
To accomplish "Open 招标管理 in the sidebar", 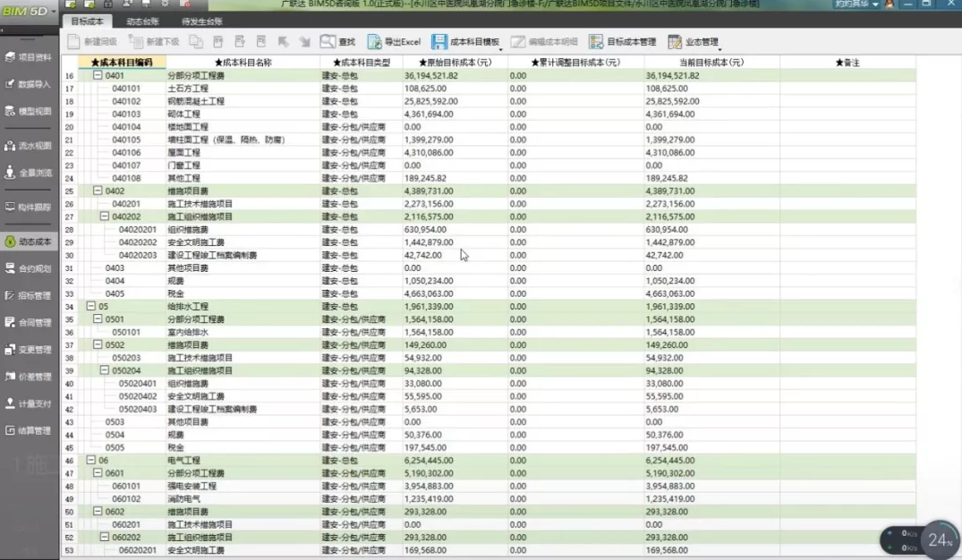I will pyautogui.click(x=29, y=295).
